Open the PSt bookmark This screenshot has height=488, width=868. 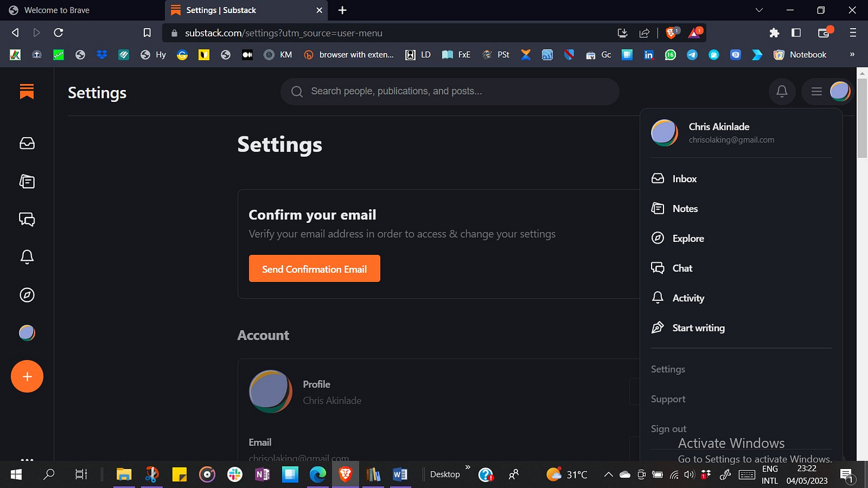(x=496, y=54)
